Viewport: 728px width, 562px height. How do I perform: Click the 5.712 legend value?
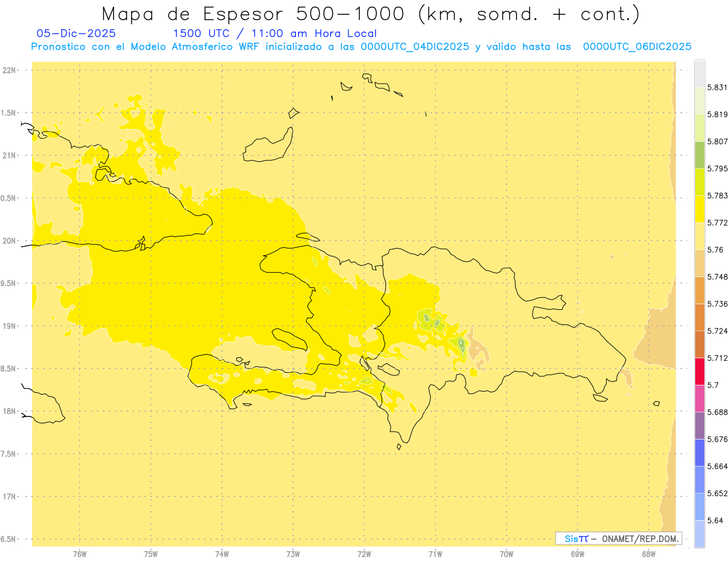pyautogui.click(x=717, y=358)
